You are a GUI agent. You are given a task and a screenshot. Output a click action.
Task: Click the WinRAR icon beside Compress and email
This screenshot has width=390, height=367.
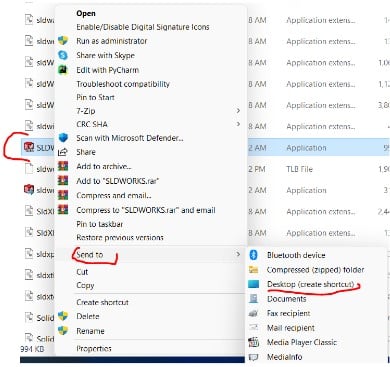coord(63,195)
